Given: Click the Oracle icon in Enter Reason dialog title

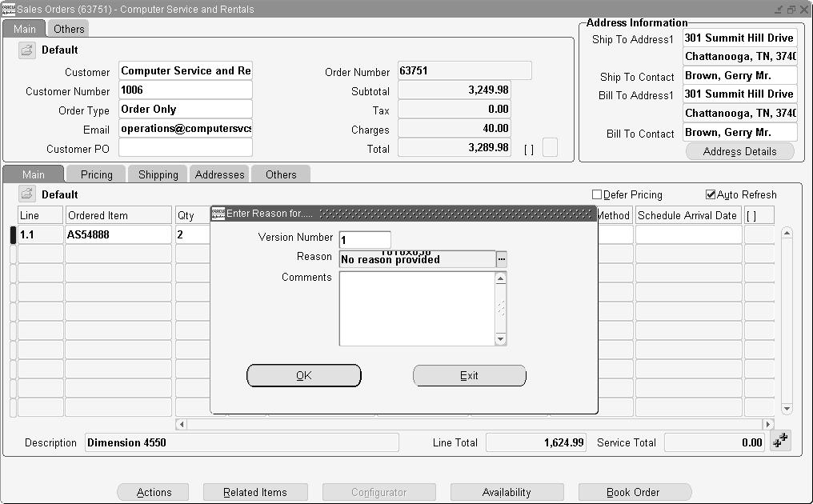Looking at the screenshot, I should [218, 213].
